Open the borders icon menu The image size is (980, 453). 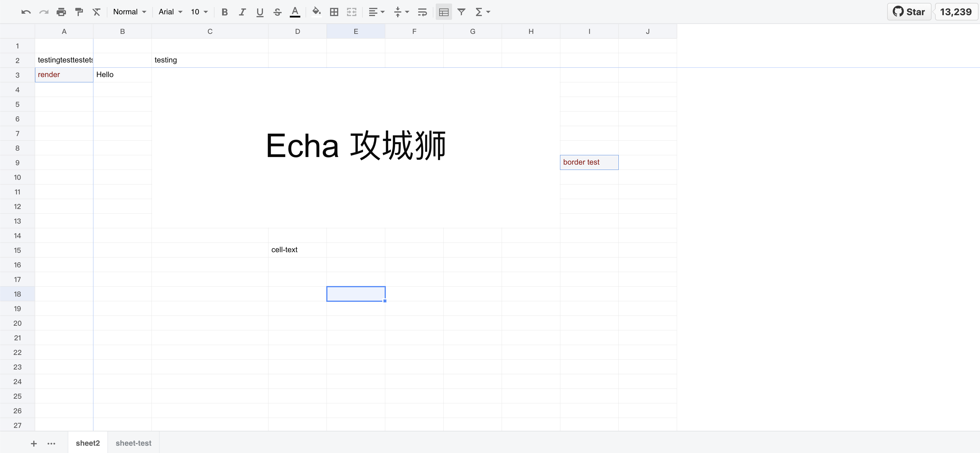pyautogui.click(x=334, y=12)
